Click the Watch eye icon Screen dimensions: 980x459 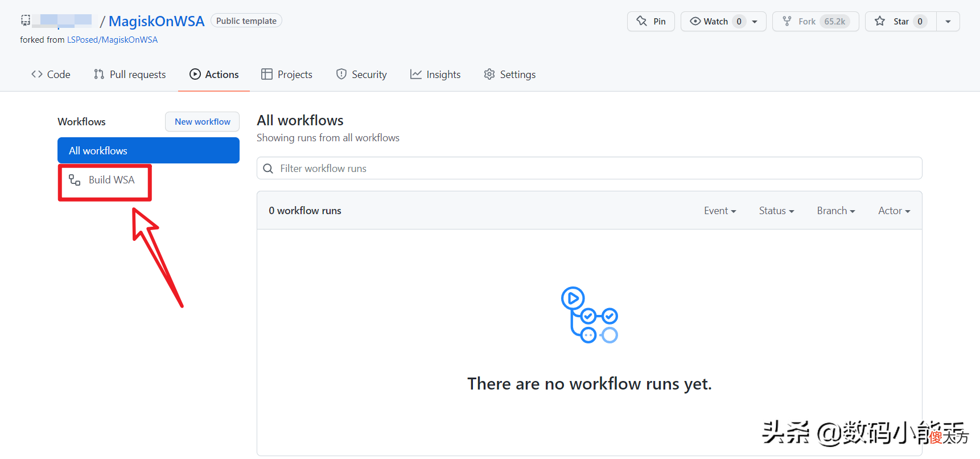(x=695, y=21)
